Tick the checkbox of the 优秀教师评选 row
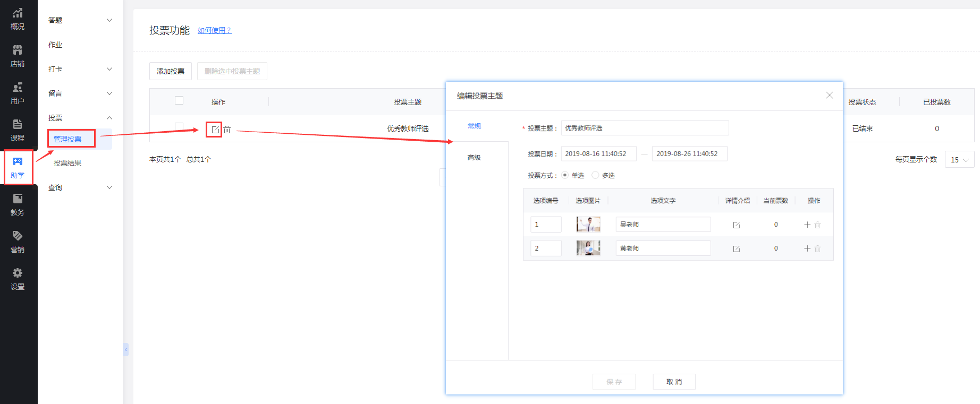This screenshot has height=404, width=980. pyautogui.click(x=179, y=127)
